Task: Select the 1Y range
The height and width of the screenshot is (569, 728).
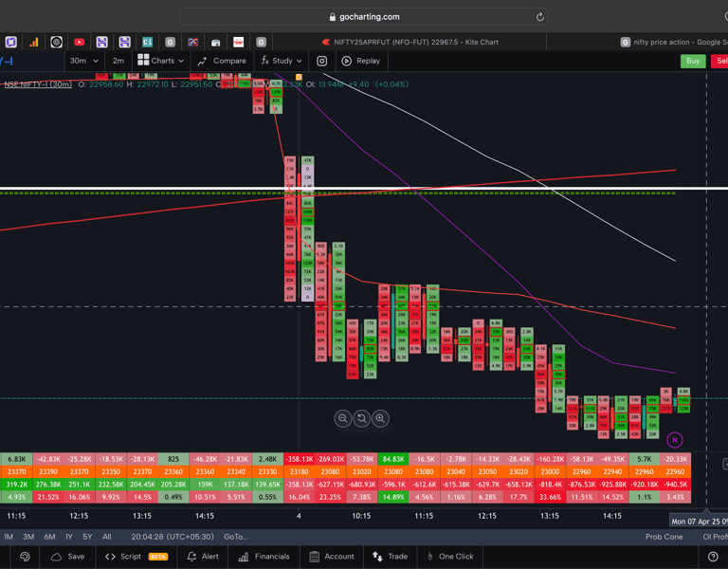Action: click(x=68, y=537)
